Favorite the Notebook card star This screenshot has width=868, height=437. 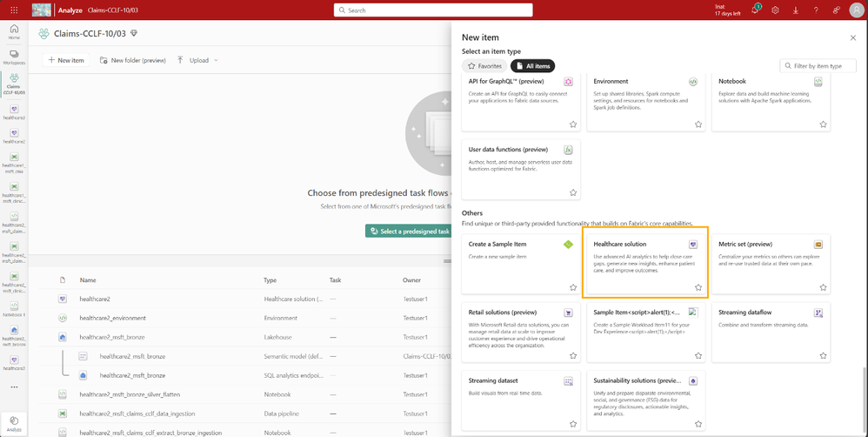(823, 124)
